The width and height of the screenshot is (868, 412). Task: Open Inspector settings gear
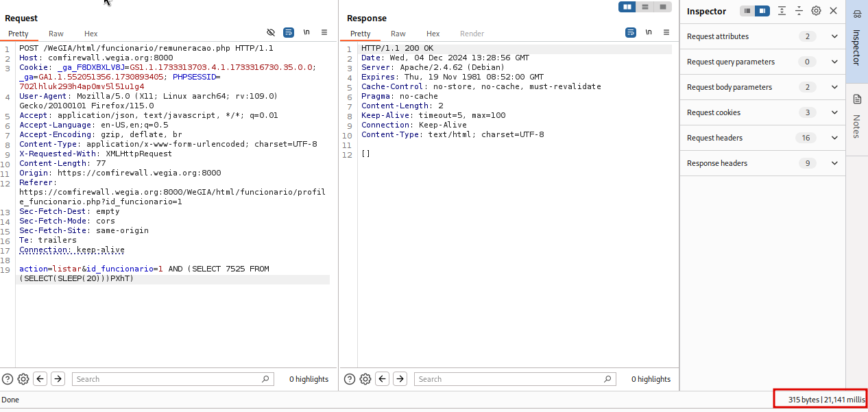[x=816, y=11]
